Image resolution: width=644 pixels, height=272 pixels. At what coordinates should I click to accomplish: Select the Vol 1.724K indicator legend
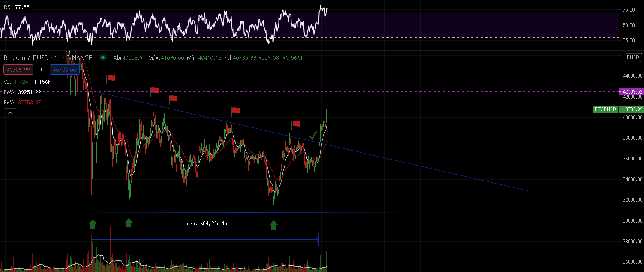(27, 82)
